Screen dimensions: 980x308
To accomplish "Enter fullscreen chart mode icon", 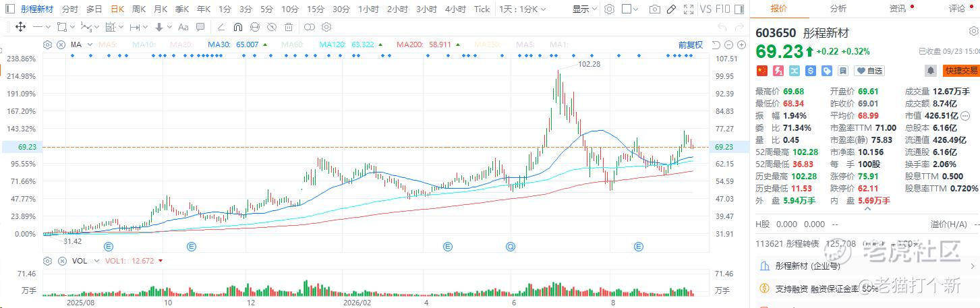I will (x=689, y=9).
